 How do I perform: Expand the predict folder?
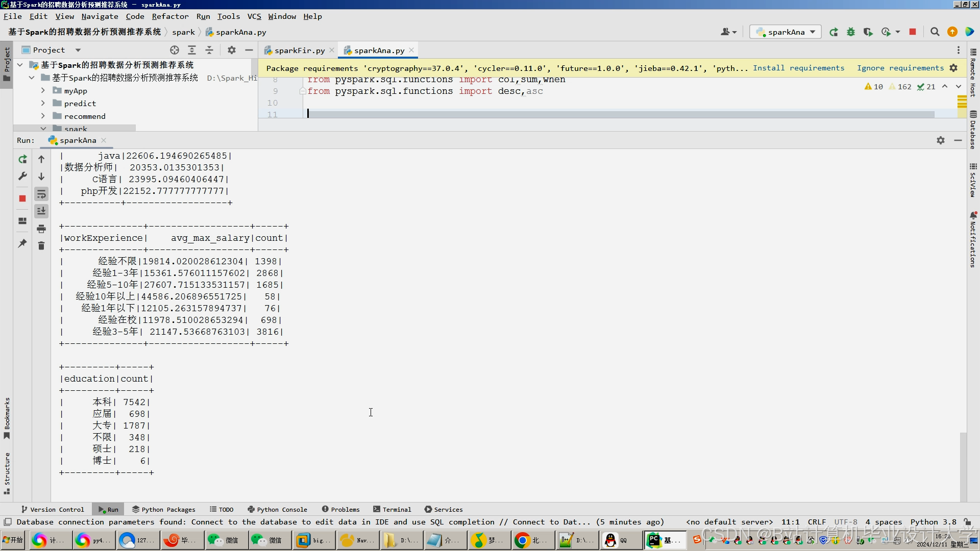tap(43, 103)
